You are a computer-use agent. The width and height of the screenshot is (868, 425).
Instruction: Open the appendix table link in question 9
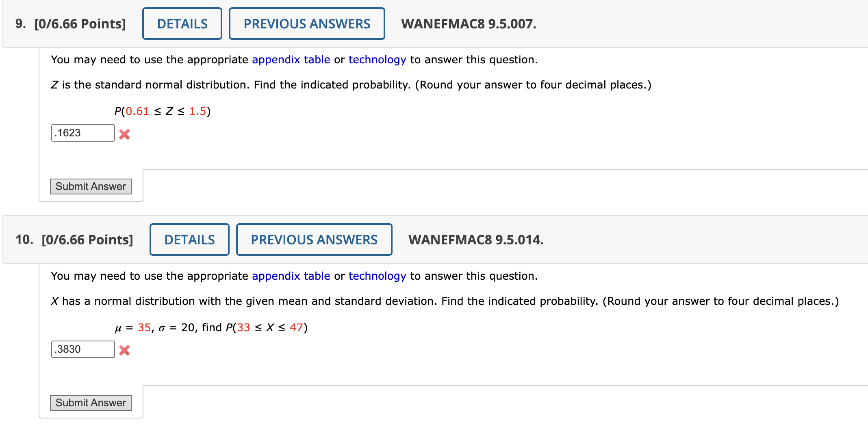click(x=290, y=59)
